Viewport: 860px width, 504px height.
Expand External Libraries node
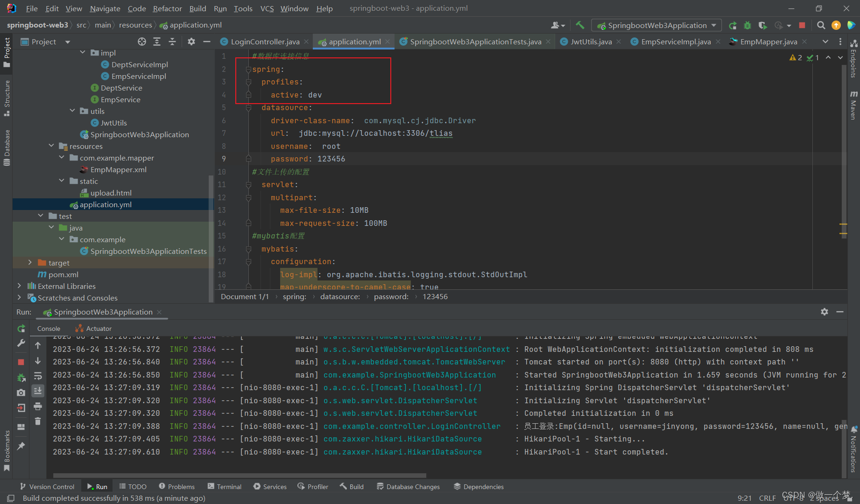19,286
